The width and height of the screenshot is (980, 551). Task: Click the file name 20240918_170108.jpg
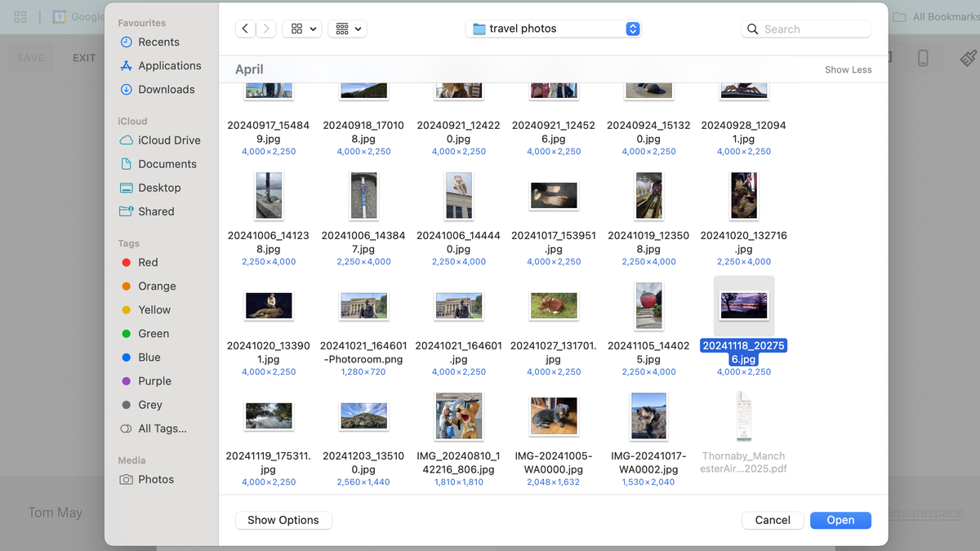pyautogui.click(x=363, y=132)
